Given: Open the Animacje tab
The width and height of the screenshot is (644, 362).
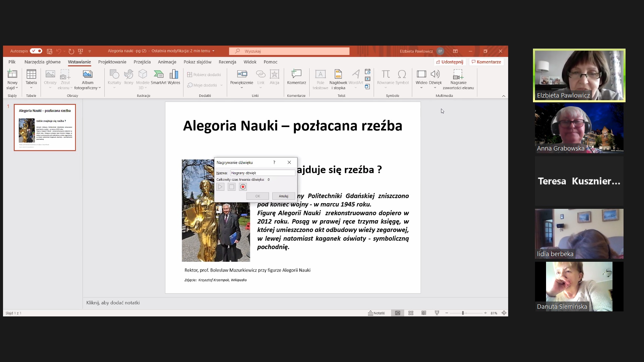Looking at the screenshot, I should point(167,62).
